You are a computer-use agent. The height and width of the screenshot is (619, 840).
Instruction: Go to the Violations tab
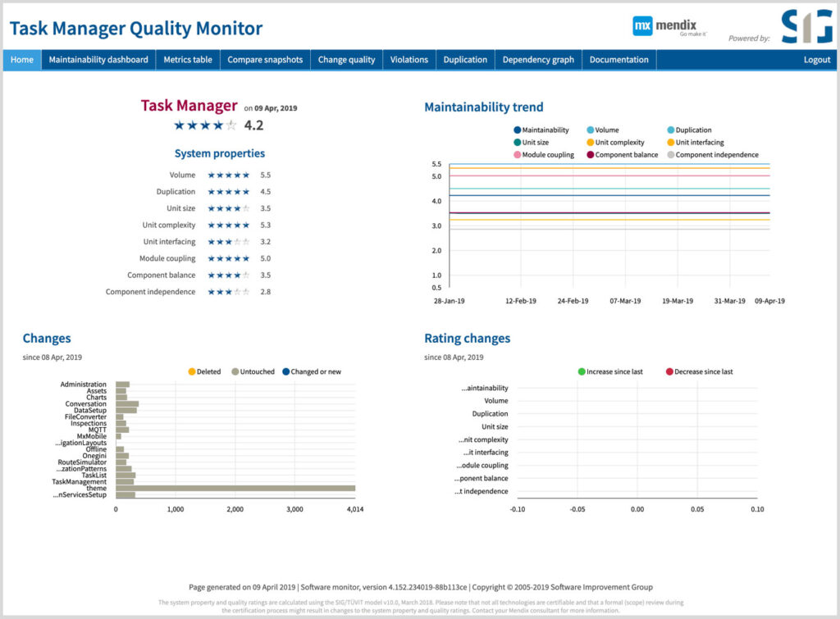coord(409,60)
